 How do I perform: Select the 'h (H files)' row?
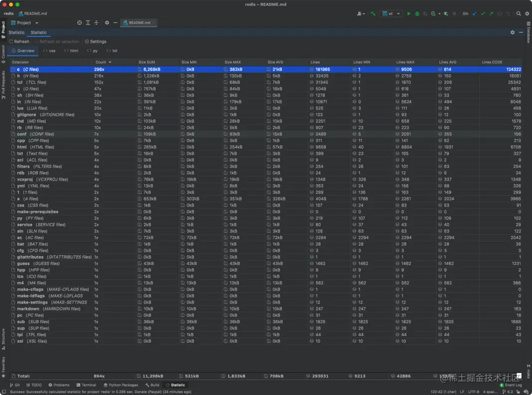tap(266, 76)
